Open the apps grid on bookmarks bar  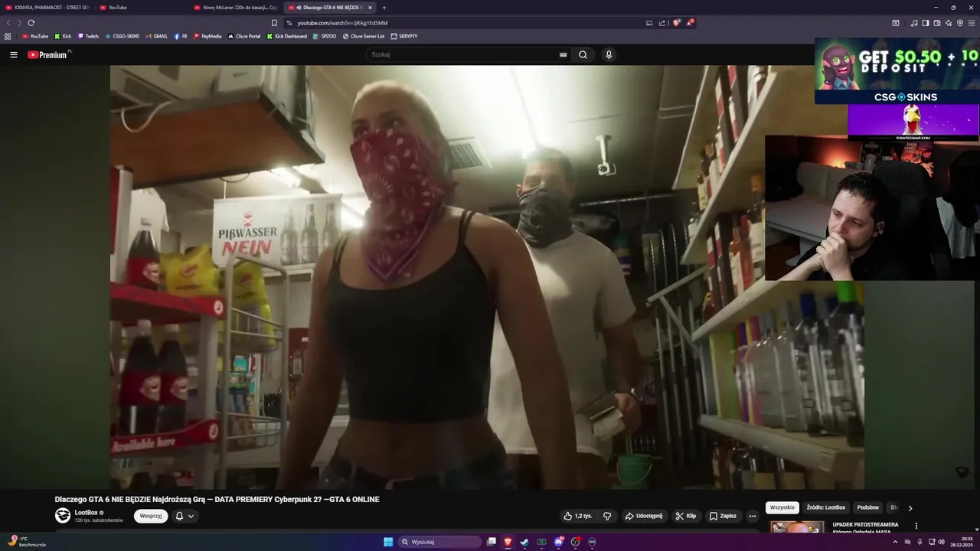click(8, 36)
